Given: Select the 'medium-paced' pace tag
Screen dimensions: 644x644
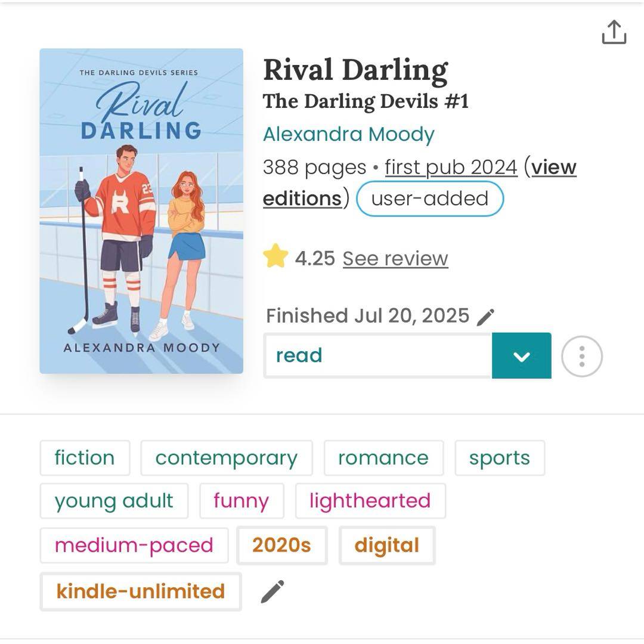Looking at the screenshot, I should click(x=134, y=545).
